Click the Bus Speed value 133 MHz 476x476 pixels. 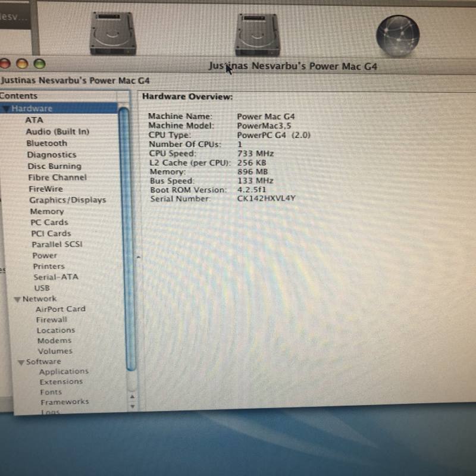(x=255, y=181)
